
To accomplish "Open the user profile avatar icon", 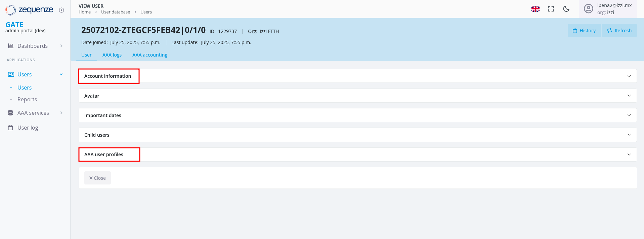I will pos(588,9).
